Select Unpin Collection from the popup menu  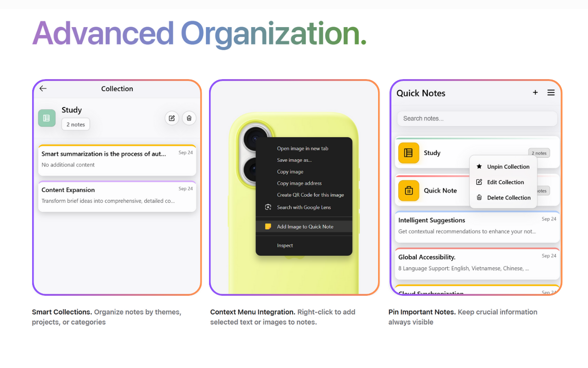click(x=508, y=167)
